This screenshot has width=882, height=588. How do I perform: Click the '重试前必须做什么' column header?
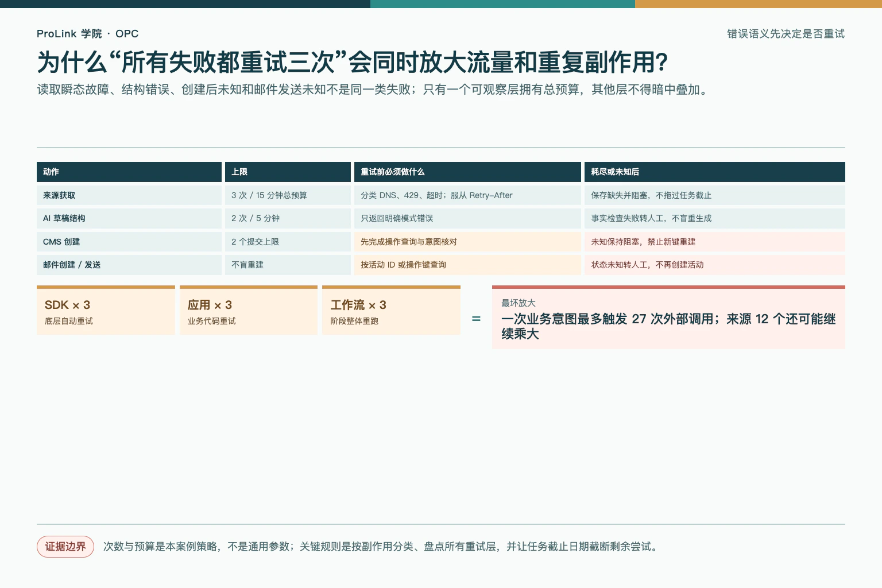pyautogui.click(x=467, y=172)
